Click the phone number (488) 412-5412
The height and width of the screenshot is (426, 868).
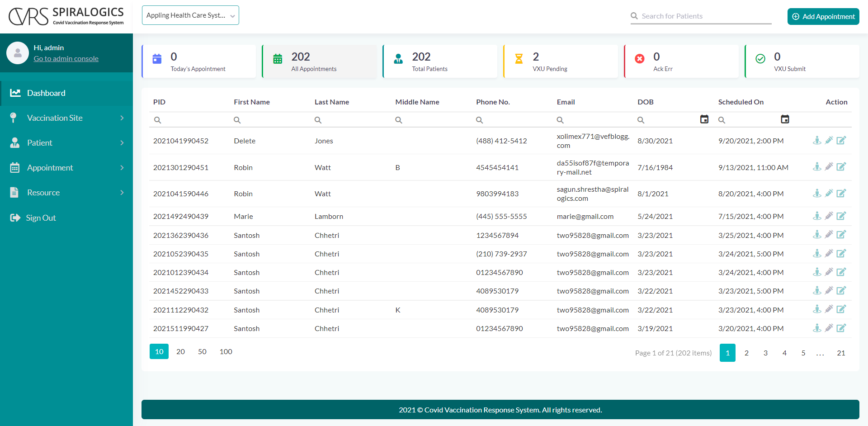tap(501, 141)
